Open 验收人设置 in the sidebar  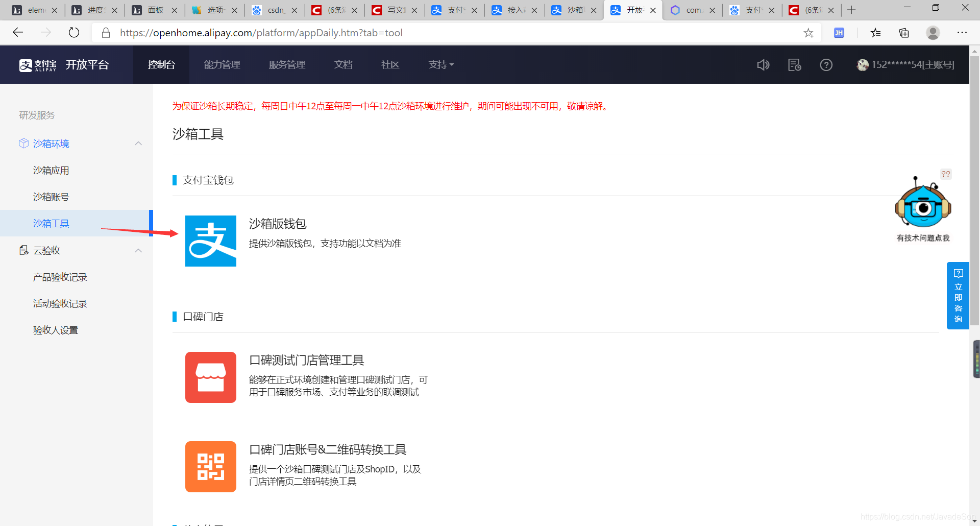tap(56, 330)
